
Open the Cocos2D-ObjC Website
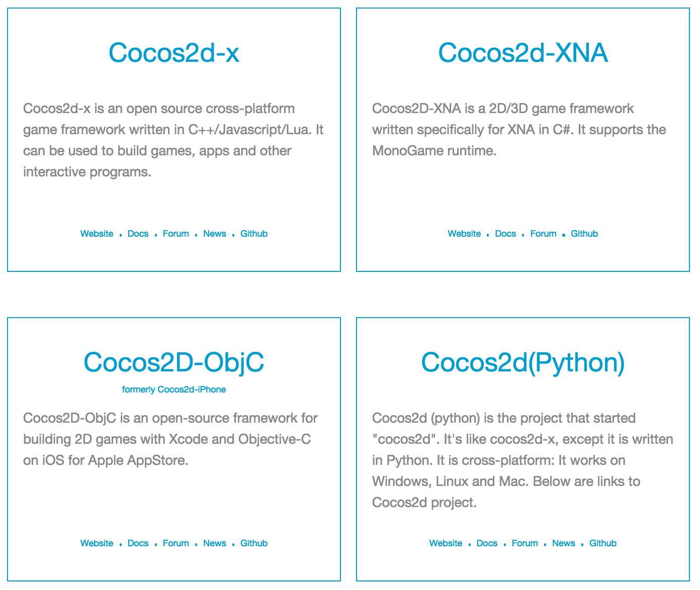pyautogui.click(x=97, y=543)
